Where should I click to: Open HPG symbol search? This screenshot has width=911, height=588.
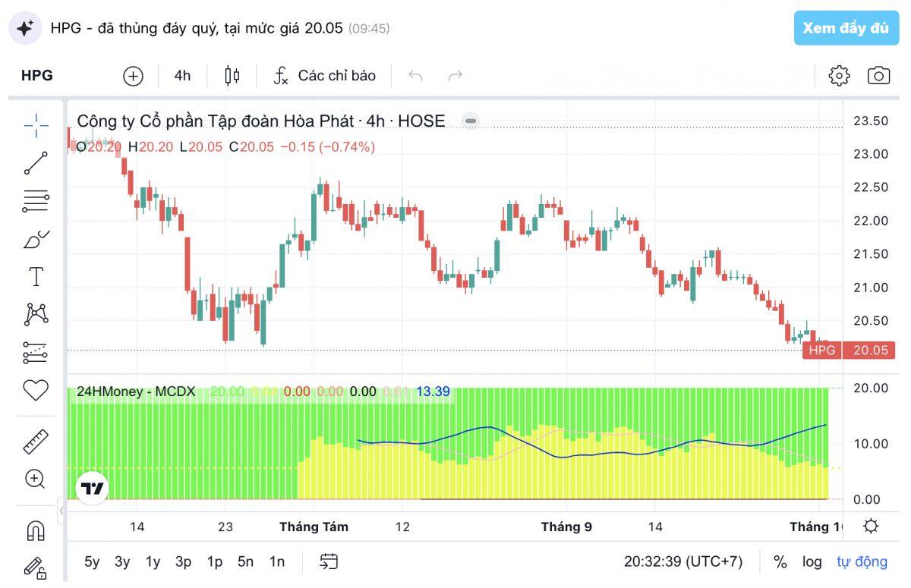coord(37,76)
